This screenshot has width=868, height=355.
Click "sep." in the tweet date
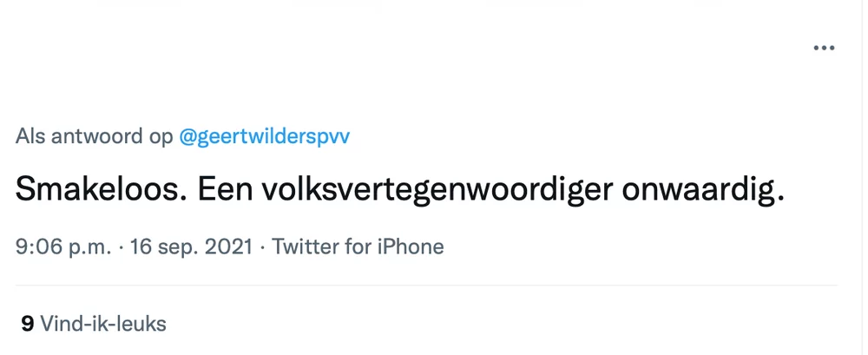(181, 247)
